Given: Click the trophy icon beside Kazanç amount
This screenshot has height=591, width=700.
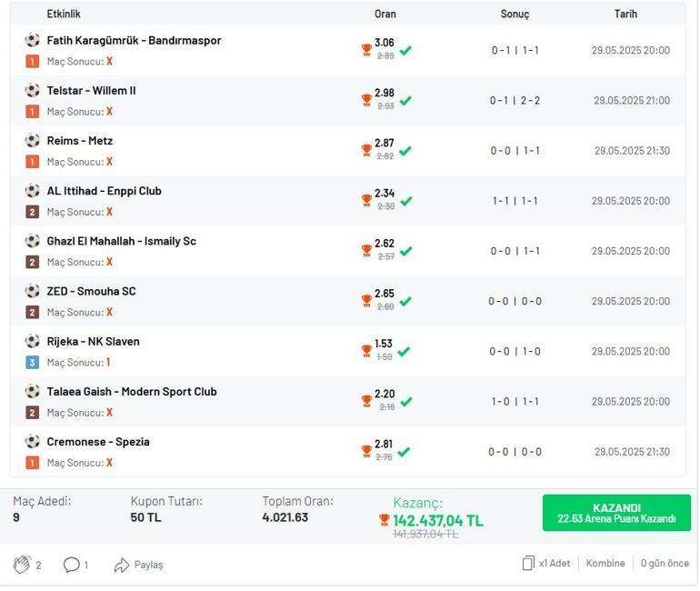Looking at the screenshot, I should [385, 521].
